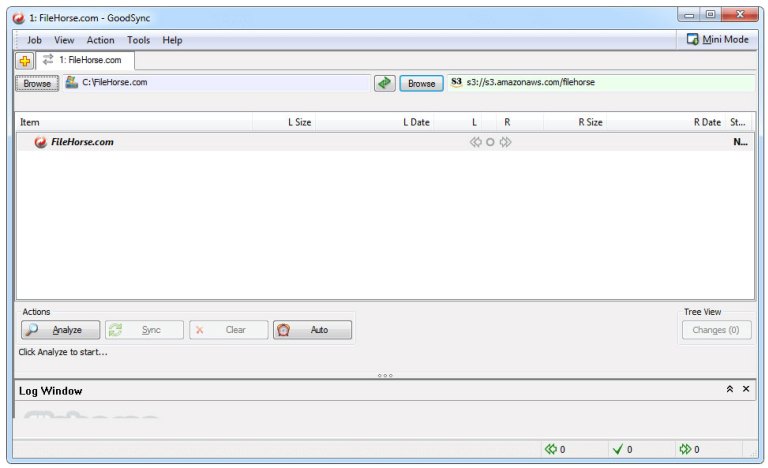This screenshot has height=468, width=768.
Task: Maximize the GoodSync window
Action: (710, 15)
